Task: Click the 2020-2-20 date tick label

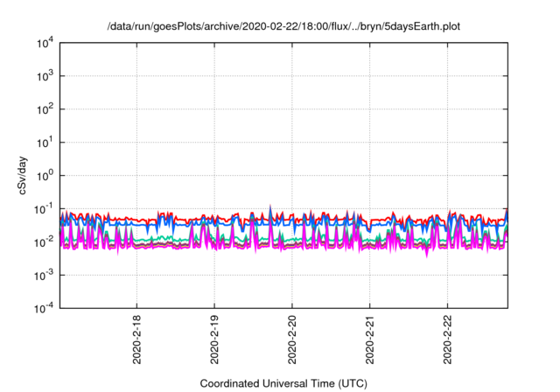Action: tap(292, 339)
